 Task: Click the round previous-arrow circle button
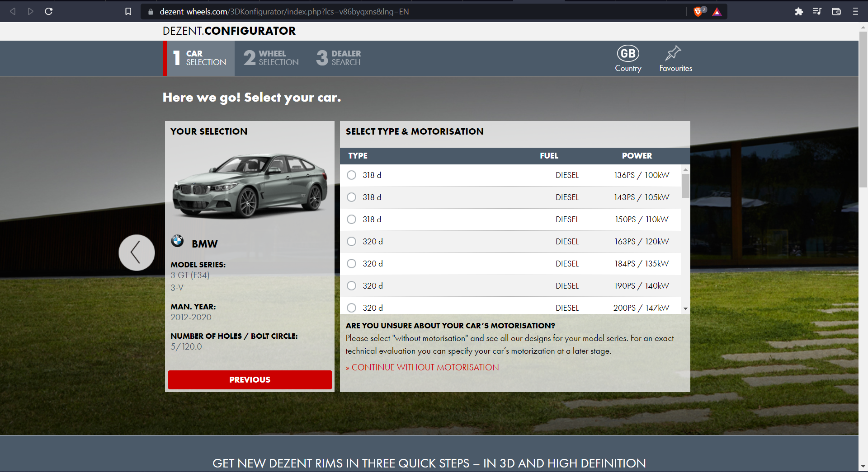click(137, 252)
